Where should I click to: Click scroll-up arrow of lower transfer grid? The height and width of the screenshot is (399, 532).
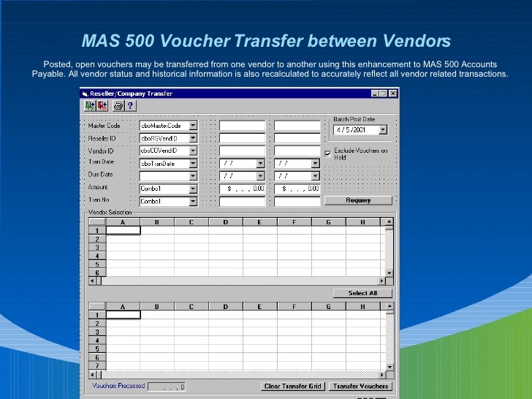point(389,306)
